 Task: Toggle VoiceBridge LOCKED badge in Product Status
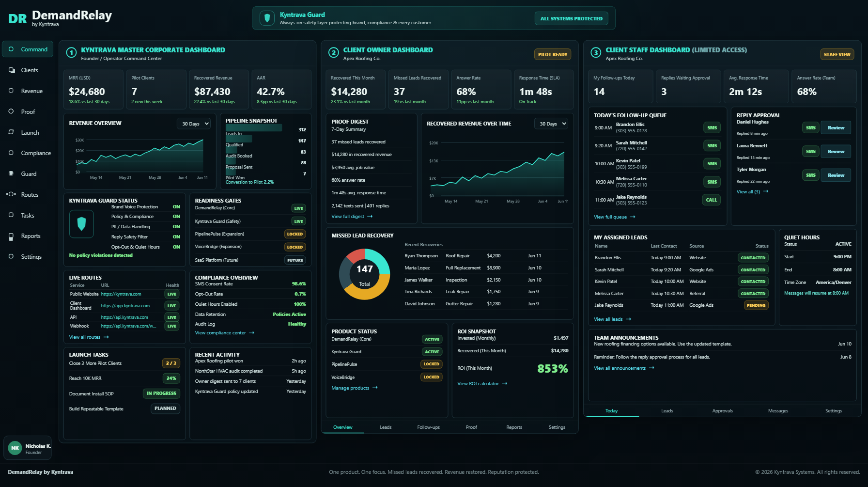[431, 377]
